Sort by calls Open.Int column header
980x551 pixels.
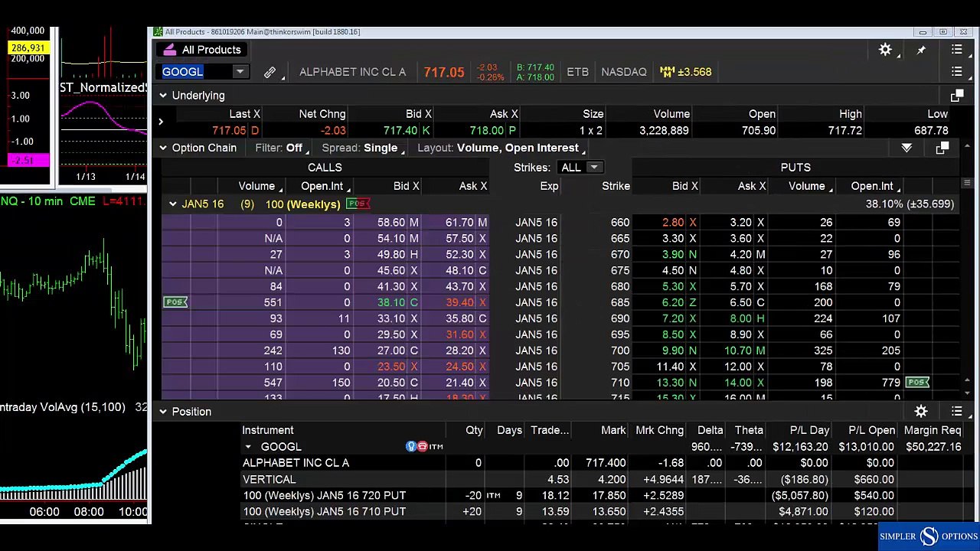point(322,186)
